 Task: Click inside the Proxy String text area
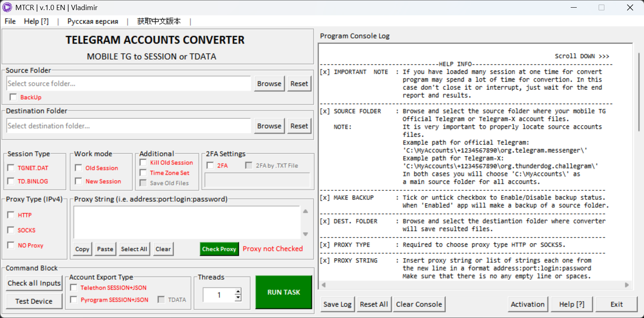click(187, 222)
